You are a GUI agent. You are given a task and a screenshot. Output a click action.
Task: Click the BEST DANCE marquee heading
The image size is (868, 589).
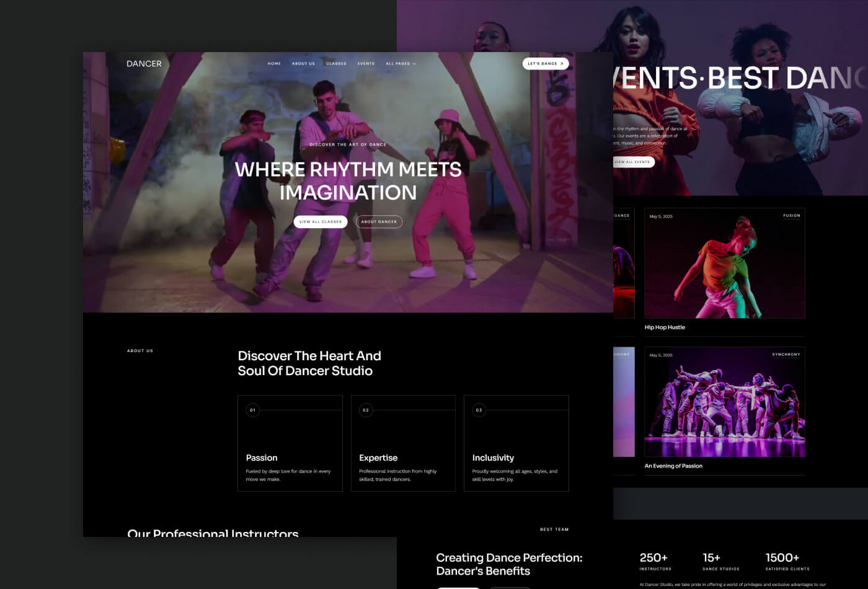coord(787,79)
